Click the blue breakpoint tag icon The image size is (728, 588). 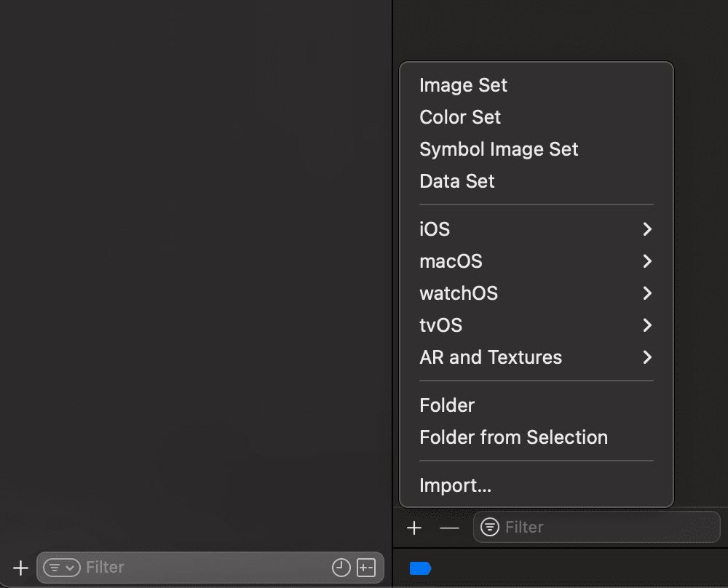pyautogui.click(x=420, y=568)
